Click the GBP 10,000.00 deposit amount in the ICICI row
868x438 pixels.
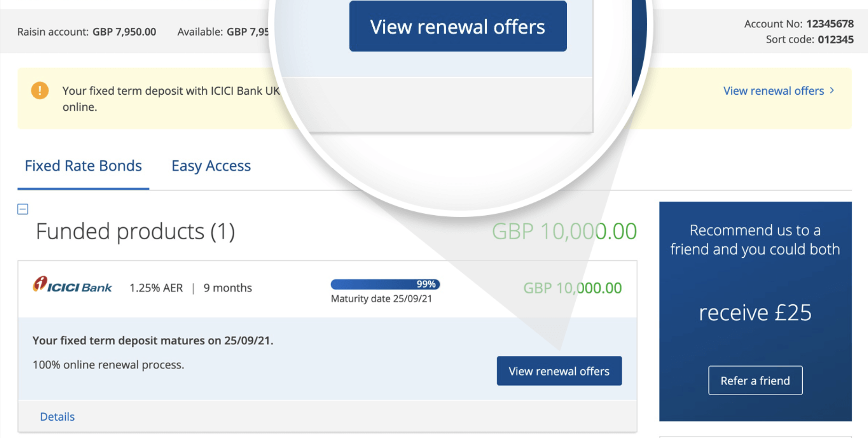pos(572,288)
